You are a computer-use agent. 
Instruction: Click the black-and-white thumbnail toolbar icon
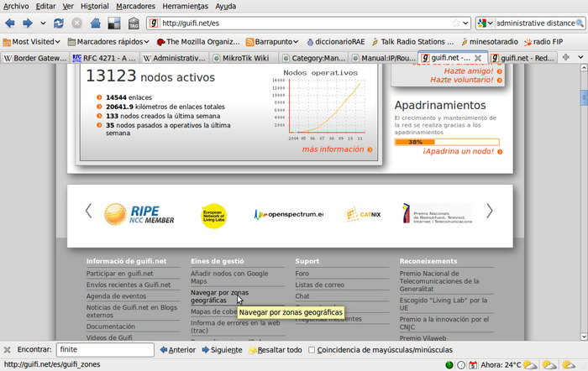coord(114,24)
